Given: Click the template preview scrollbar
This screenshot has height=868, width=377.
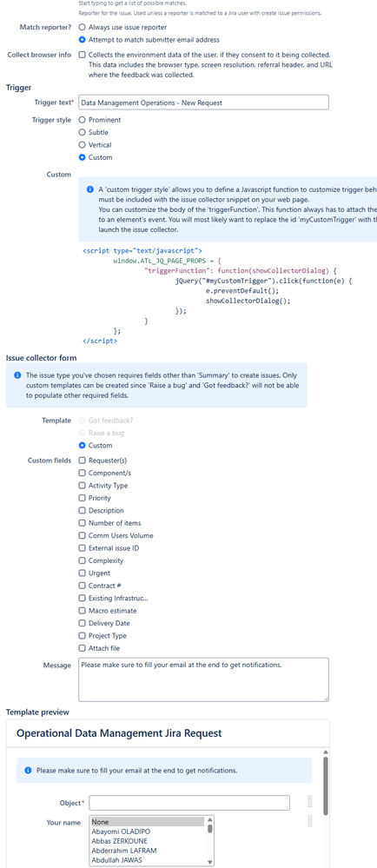Looking at the screenshot, I should point(325,785).
